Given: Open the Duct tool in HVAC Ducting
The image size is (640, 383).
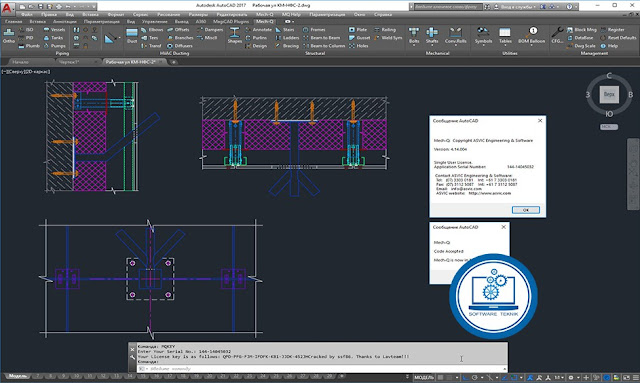Looking at the screenshot, I should 131,36.
